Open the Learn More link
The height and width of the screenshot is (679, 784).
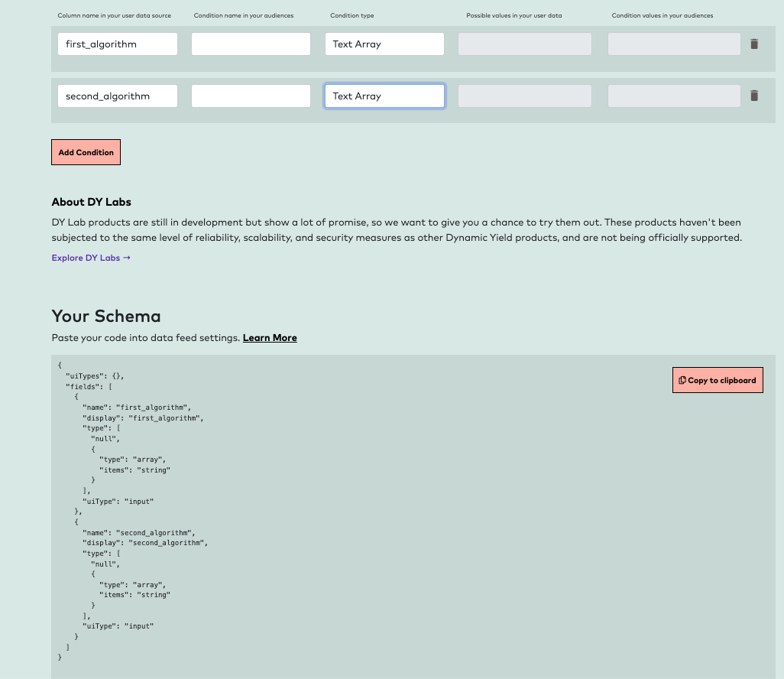coord(270,338)
